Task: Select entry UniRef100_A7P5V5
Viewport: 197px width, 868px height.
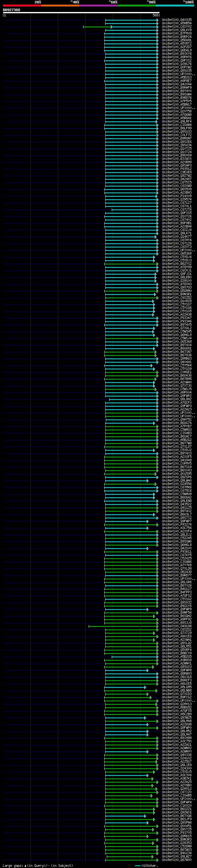Action: coord(177,101)
